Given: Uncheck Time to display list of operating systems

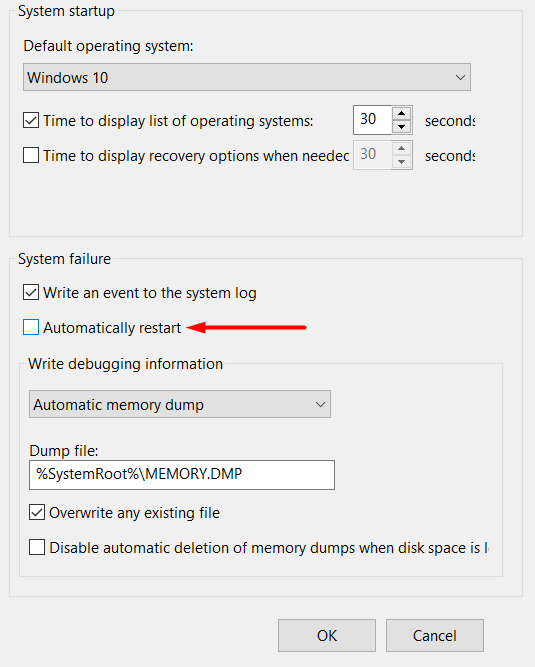Looking at the screenshot, I should (31, 120).
